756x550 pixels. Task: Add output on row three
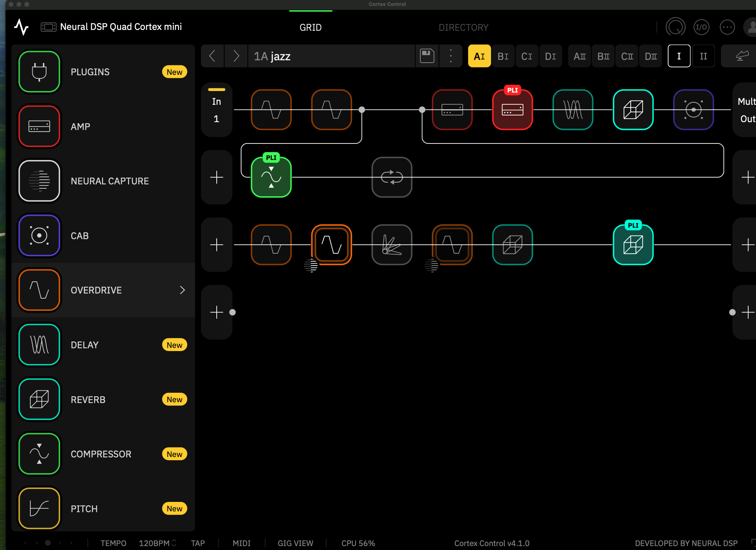coord(745,245)
